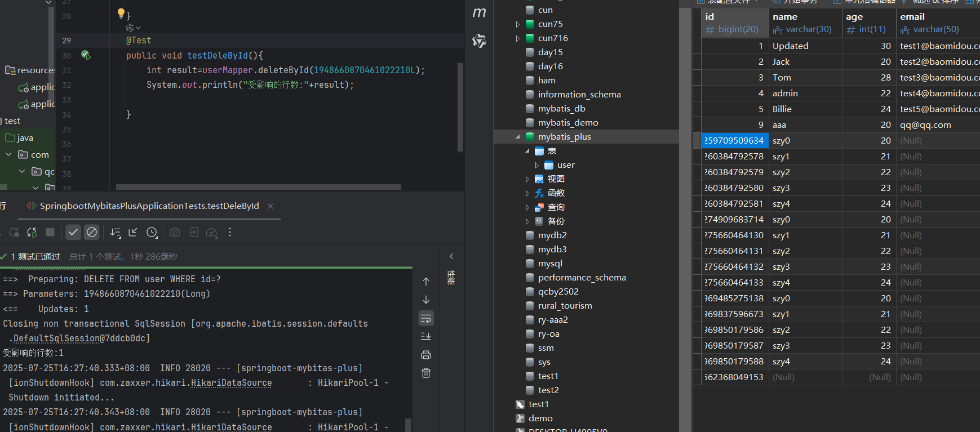Click the camera screenshot icon in run toolbar
This screenshot has height=432, width=980.
pos(175,232)
